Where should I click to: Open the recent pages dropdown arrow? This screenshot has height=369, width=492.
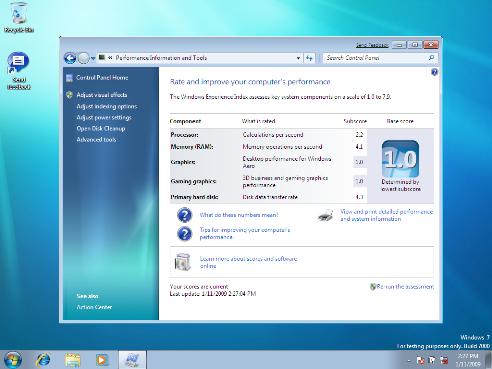93,58
